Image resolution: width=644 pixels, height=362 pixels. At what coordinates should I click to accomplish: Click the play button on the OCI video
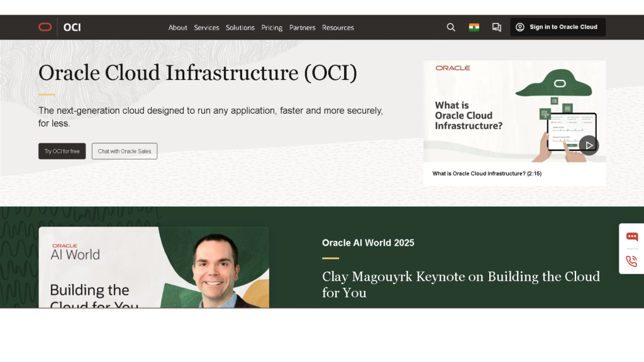point(589,145)
